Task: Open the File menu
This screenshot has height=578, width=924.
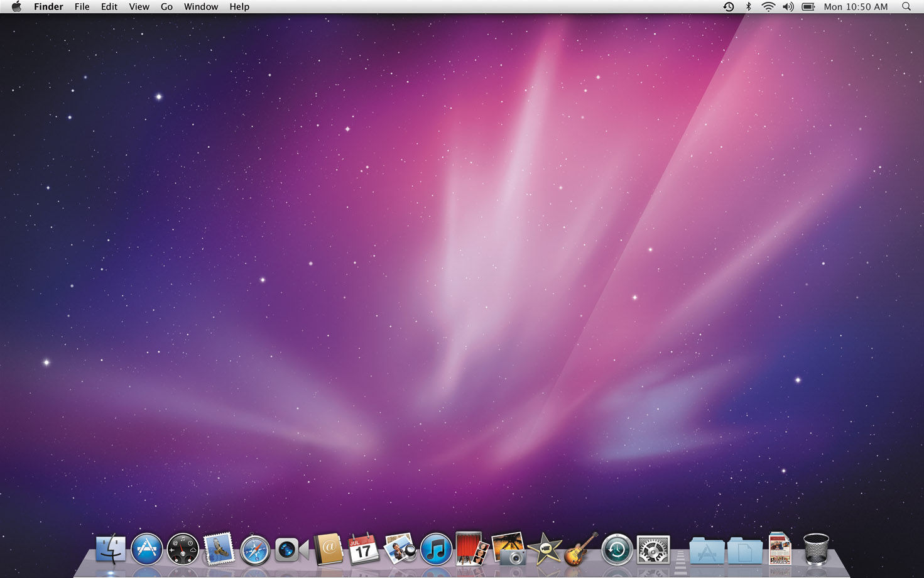Action: click(x=82, y=7)
